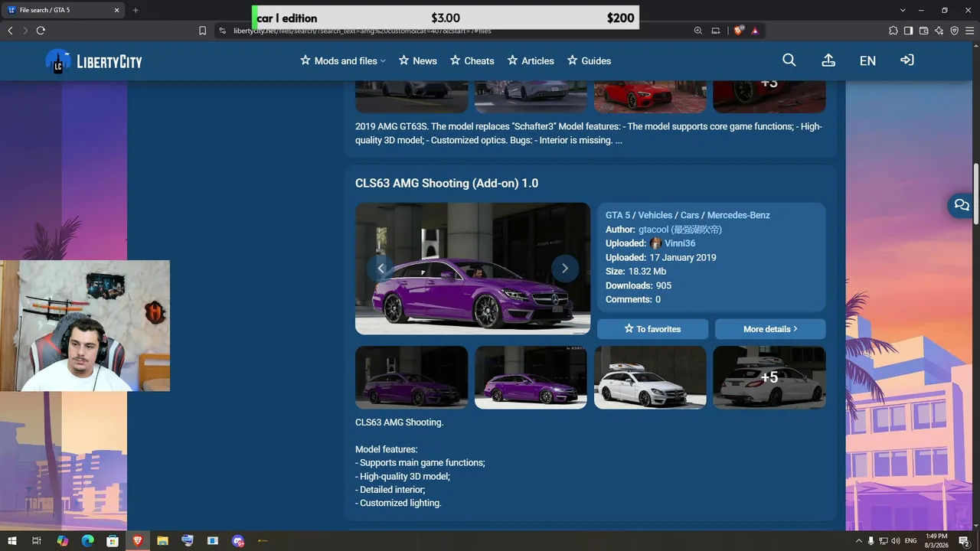
Task: Toggle the browser sidebar panel icon
Action: click(908, 31)
